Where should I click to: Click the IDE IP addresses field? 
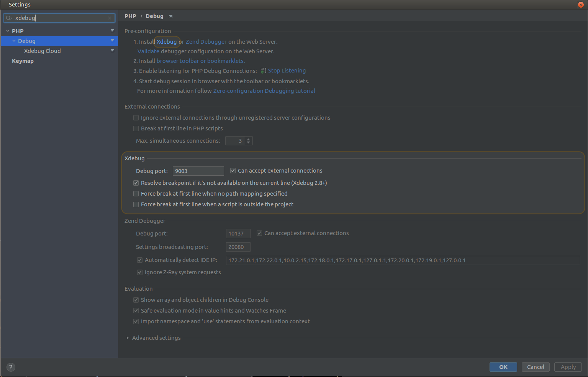403,260
